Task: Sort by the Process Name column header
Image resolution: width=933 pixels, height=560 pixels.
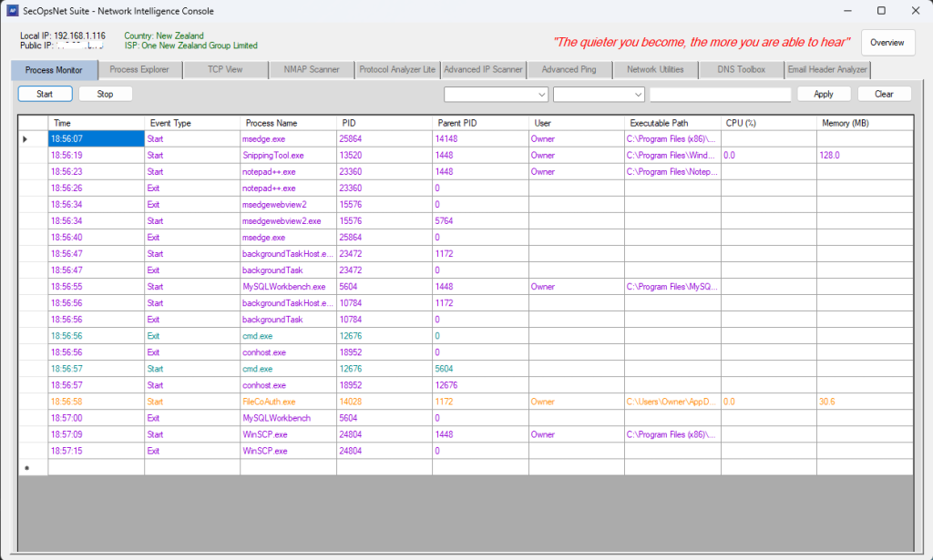Action: click(x=287, y=123)
